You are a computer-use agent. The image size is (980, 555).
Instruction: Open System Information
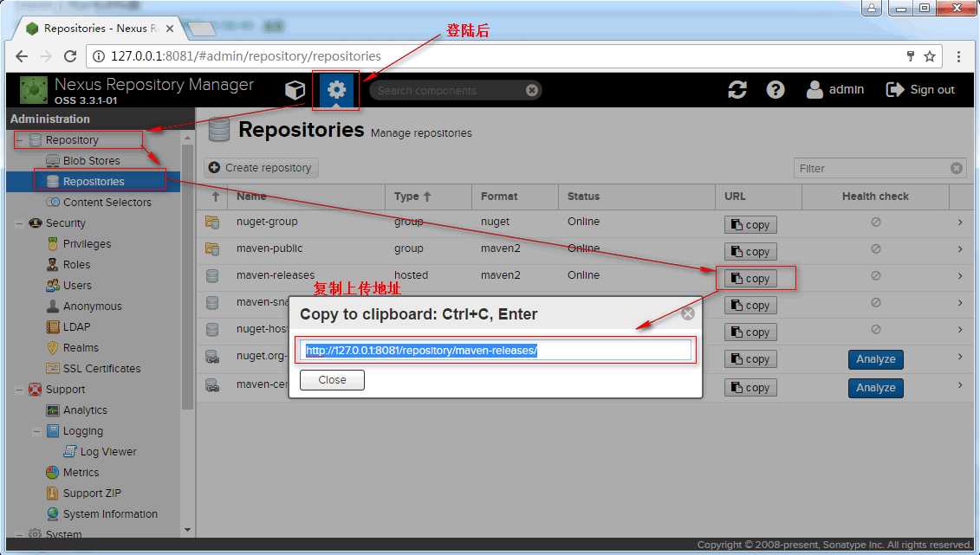(110, 513)
